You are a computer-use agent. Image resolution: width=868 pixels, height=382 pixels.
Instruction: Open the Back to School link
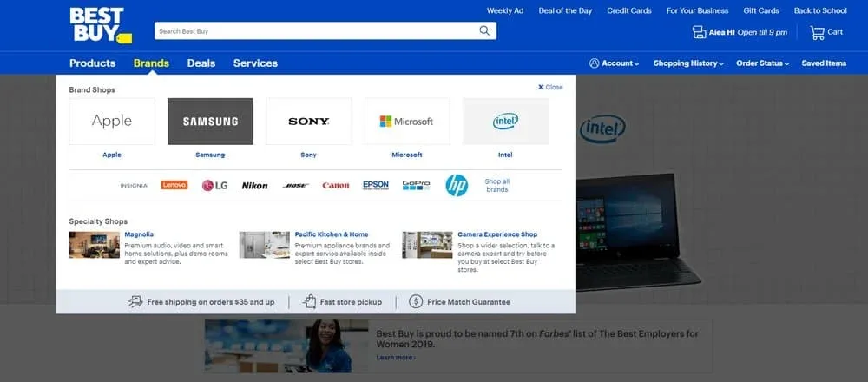coord(820,10)
